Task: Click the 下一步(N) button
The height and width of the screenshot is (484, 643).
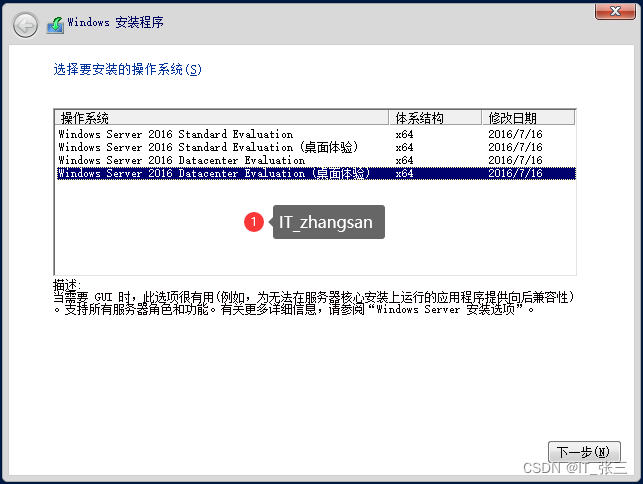Action: 584,452
